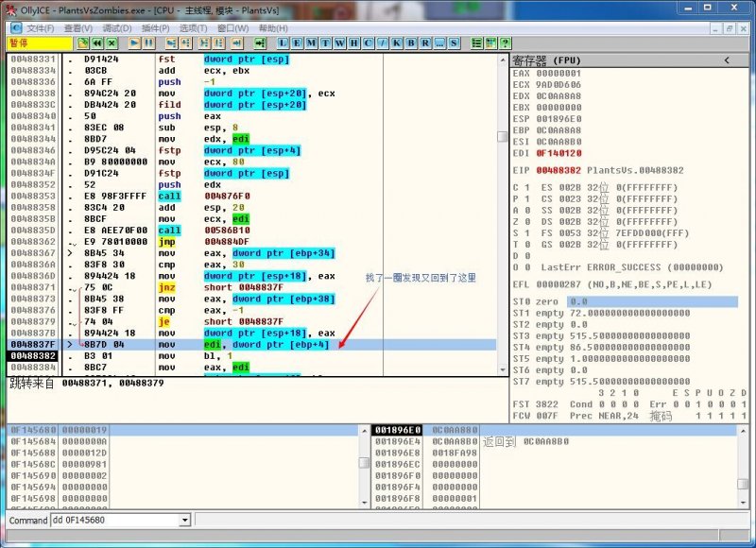
Task: Click the disassembly pane scrollbar thumb
Action: point(503,136)
